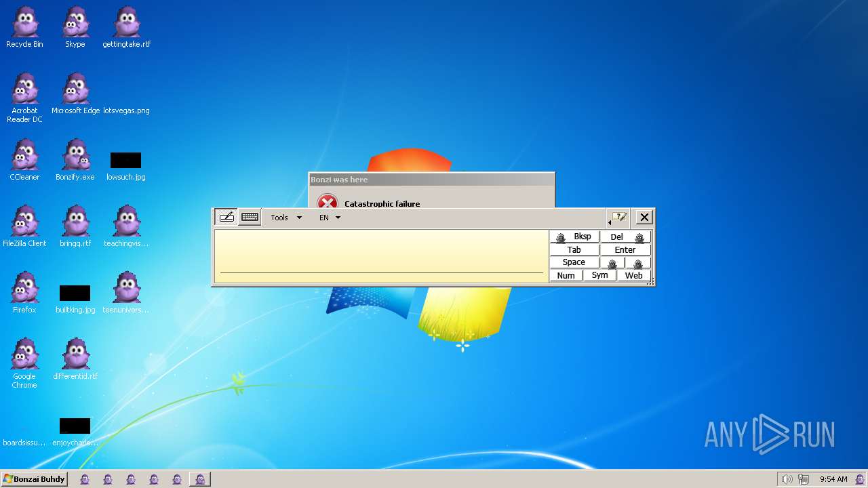Select the bringq.rtf desktop file
This screenshot has width=868, height=488.
point(75,226)
